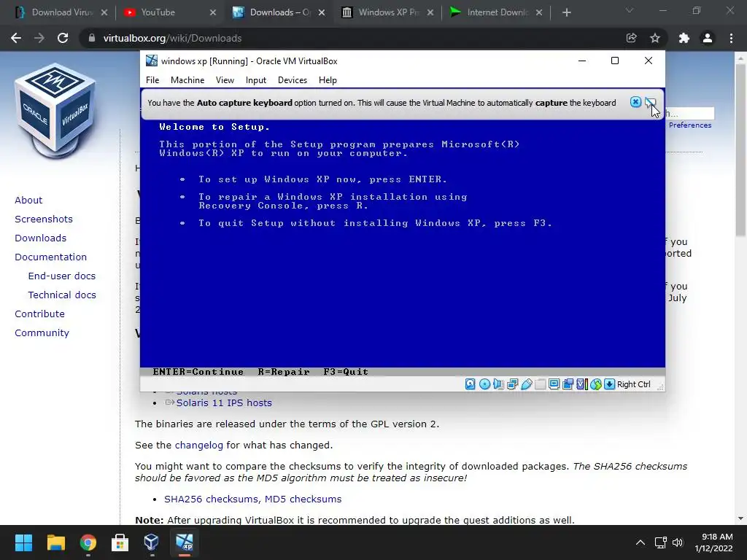This screenshot has height=560, width=747.
Task: Click the don't-show-again message icon in notification
Action: coord(650,102)
